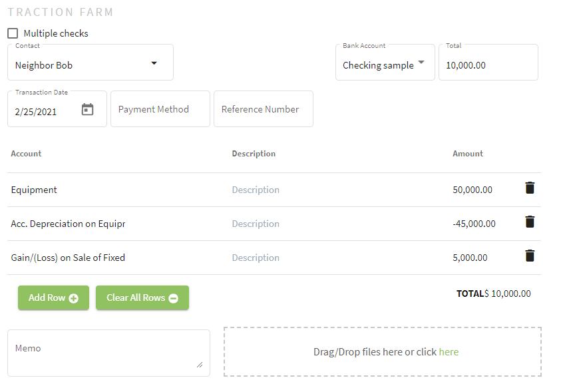
Task: Select the Payment Method field
Action: click(160, 108)
